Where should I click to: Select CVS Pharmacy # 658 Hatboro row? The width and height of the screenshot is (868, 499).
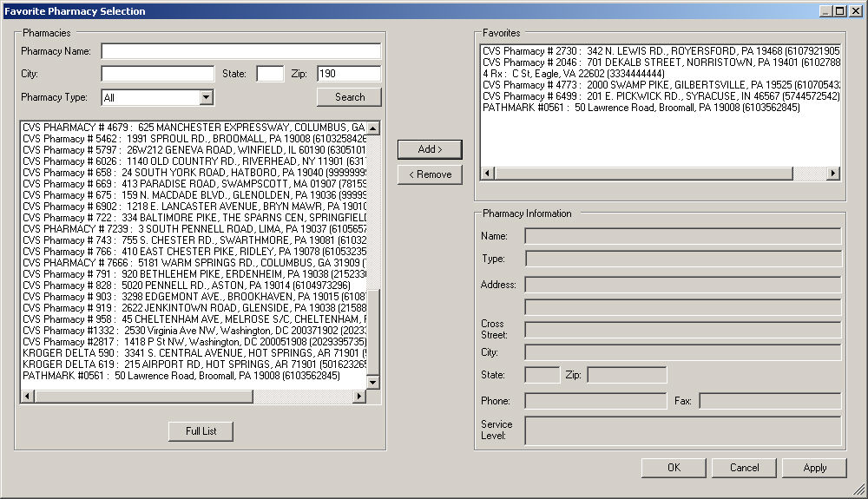(x=194, y=173)
